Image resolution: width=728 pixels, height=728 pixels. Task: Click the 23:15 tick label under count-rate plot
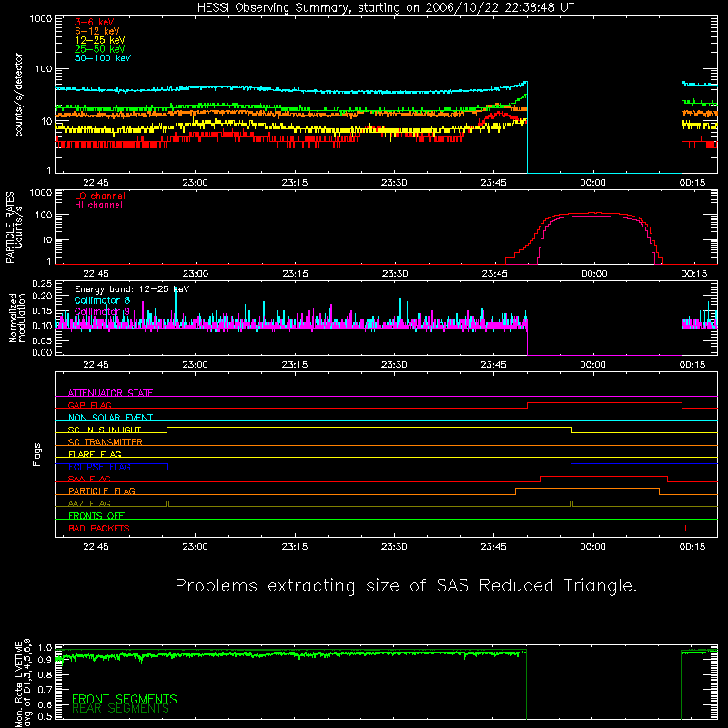click(x=294, y=183)
